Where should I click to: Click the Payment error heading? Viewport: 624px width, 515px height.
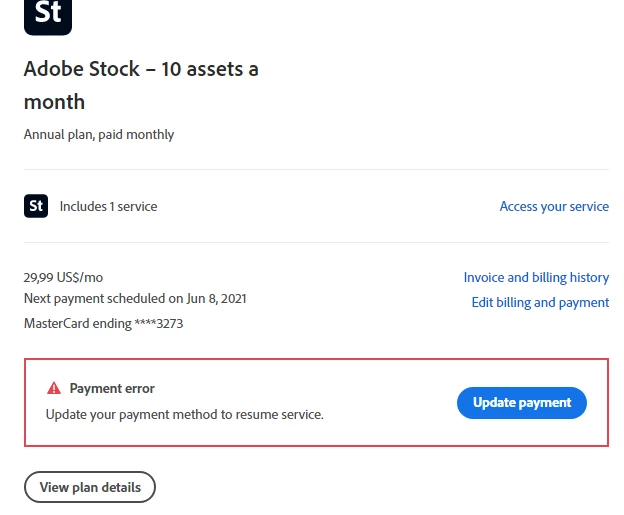click(x=112, y=389)
